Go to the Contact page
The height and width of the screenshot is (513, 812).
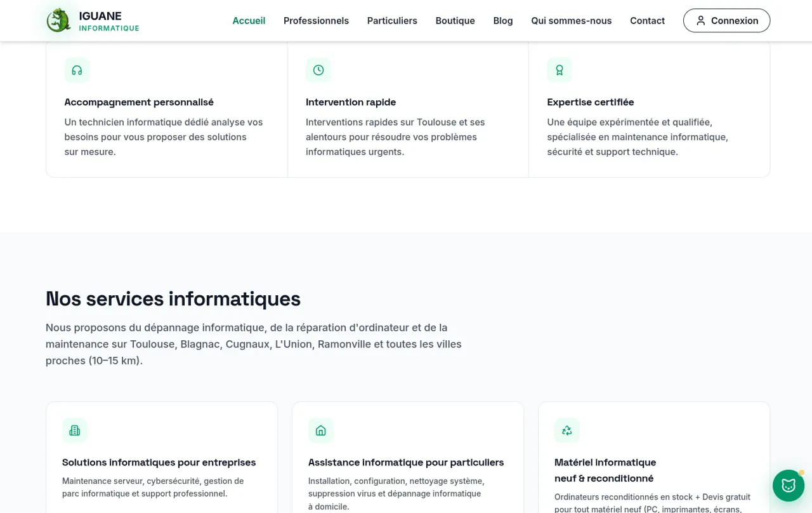tap(647, 20)
